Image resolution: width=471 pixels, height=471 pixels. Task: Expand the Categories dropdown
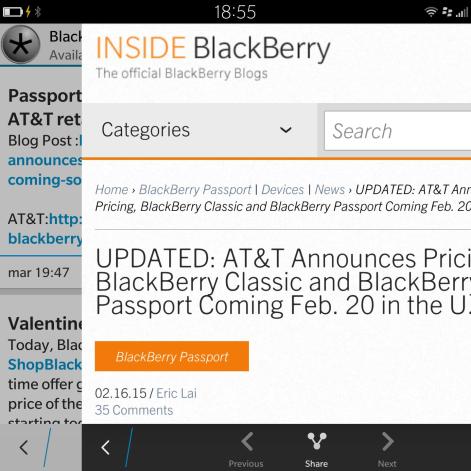coord(199,130)
